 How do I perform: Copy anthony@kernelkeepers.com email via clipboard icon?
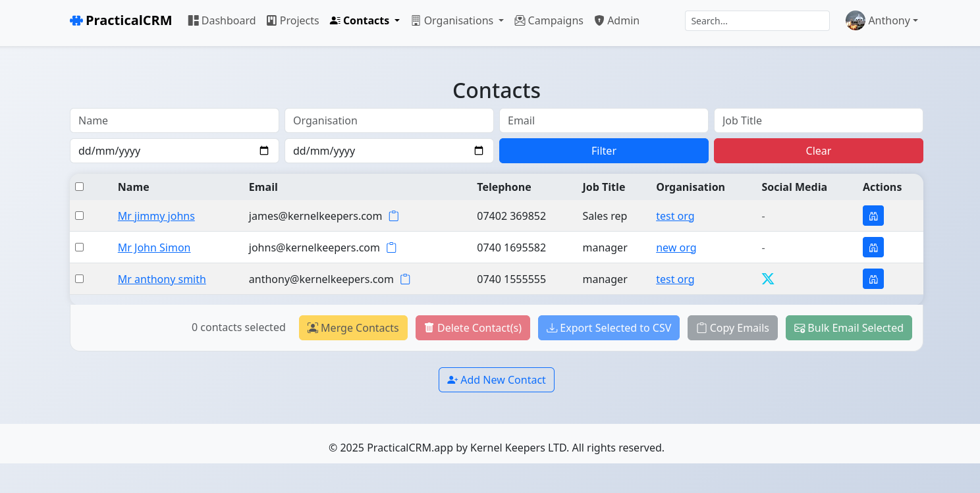tap(405, 279)
